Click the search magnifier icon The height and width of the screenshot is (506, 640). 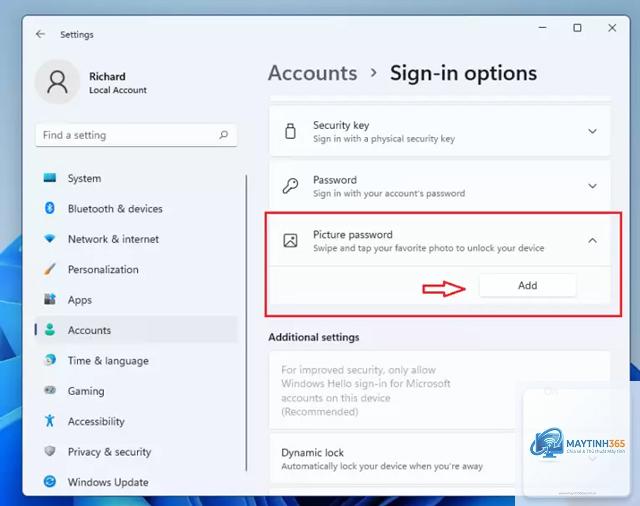coord(223,135)
